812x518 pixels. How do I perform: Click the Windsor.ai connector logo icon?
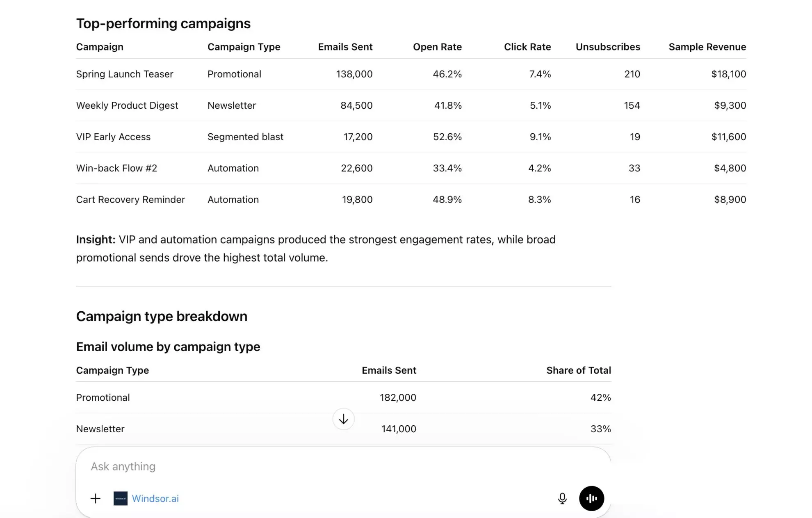[121, 498]
